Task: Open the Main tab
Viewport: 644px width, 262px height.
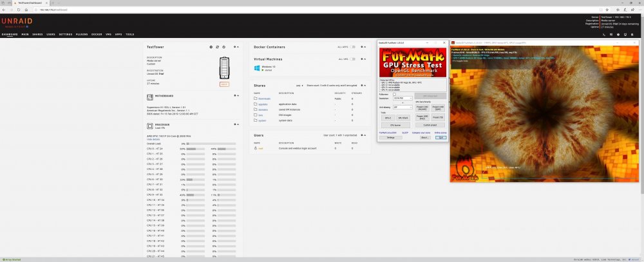Action: pos(25,35)
